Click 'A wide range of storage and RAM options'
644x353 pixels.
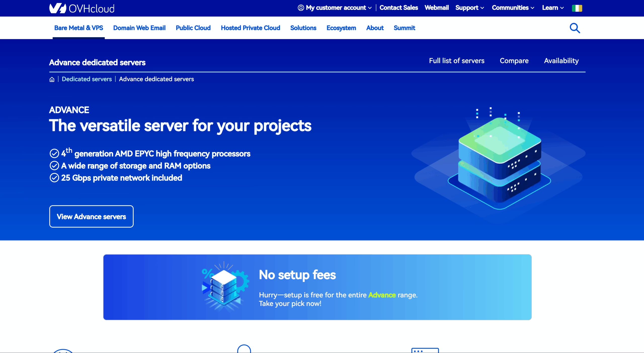pyautogui.click(x=136, y=166)
